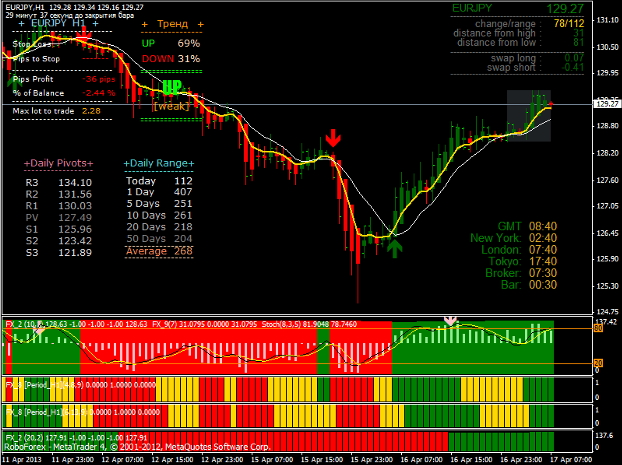Click the Average 268 daily range row
Image resolution: width=622 pixels, height=465 pixels.
coord(159,251)
